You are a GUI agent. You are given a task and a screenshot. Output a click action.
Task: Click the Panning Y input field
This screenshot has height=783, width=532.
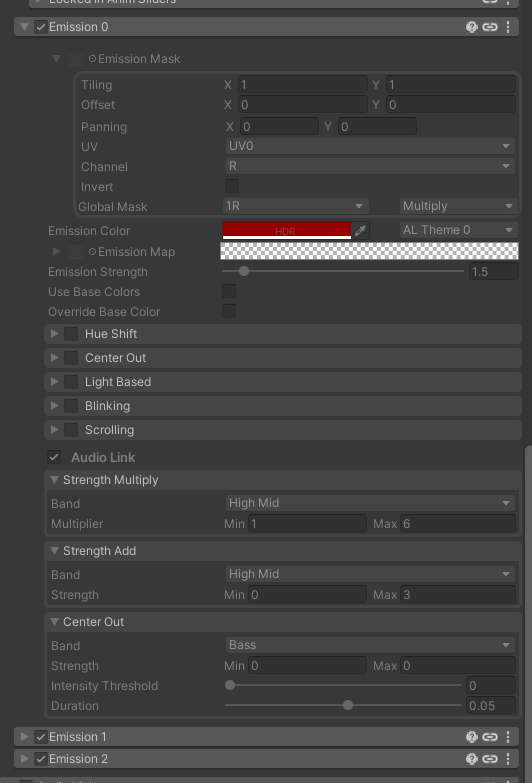pyautogui.click(x=377, y=126)
